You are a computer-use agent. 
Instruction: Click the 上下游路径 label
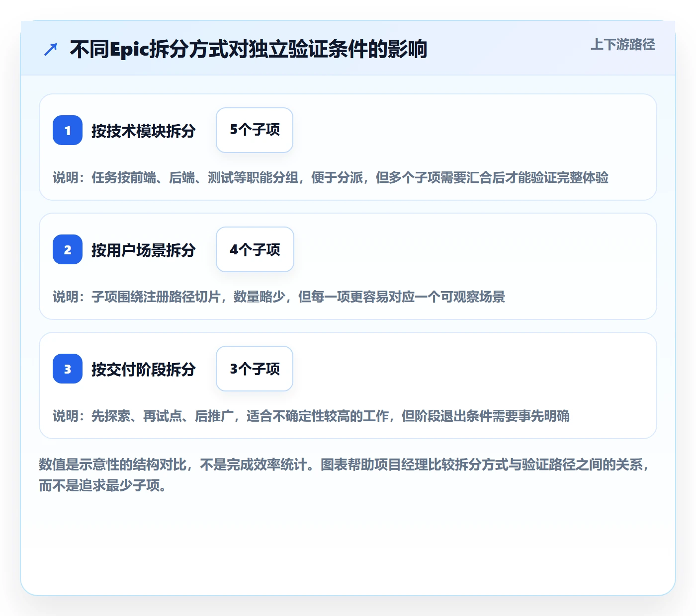[x=623, y=45]
